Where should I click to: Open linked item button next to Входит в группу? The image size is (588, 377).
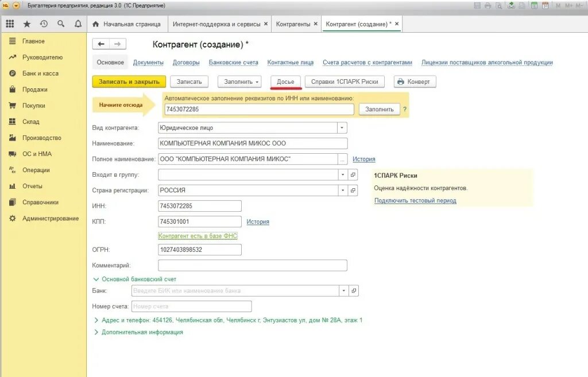(353, 174)
